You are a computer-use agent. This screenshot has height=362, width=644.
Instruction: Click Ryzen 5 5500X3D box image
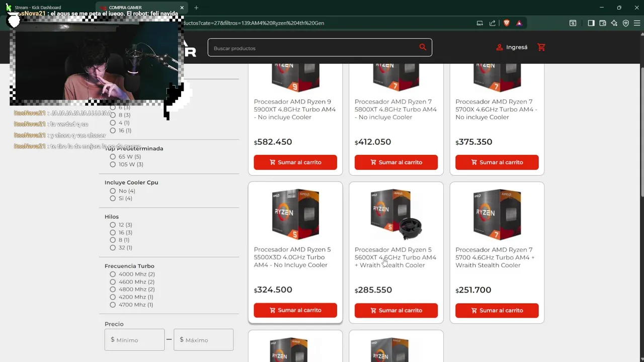pyautogui.click(x=295, y=214)
